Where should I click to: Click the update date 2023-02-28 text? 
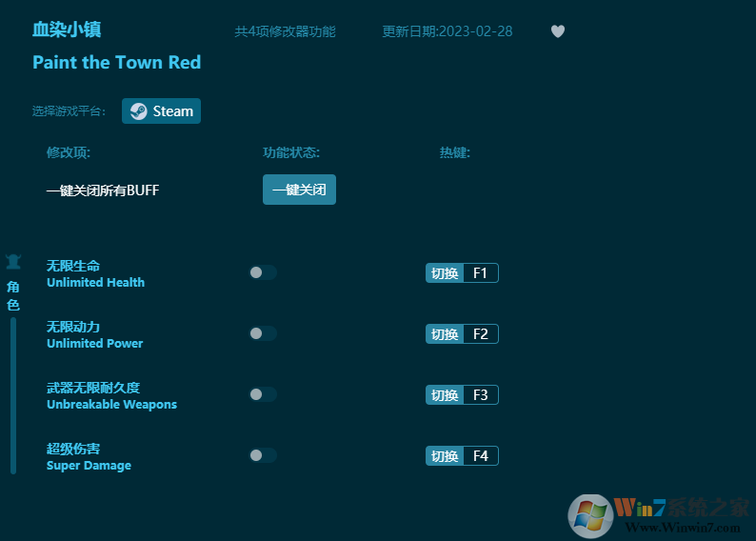[x=448, y=31]
